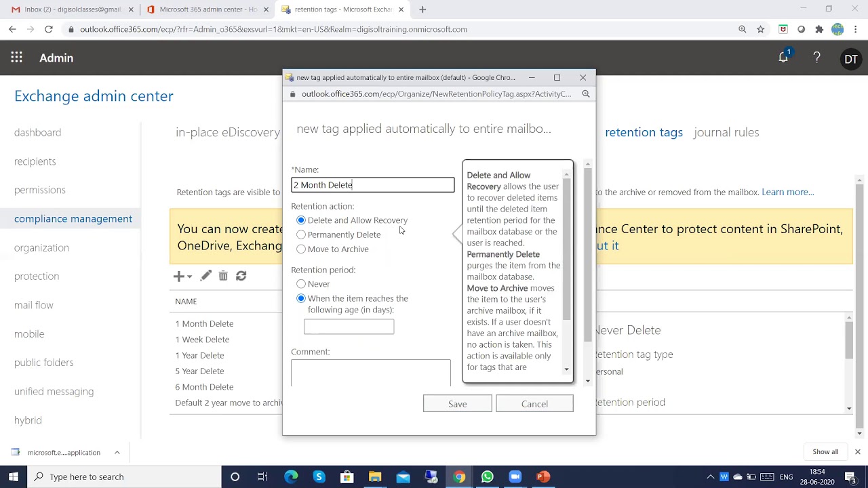Screen dimensions: 868x488
Task: Select When the item reaches age option
Action: point(301,298)
